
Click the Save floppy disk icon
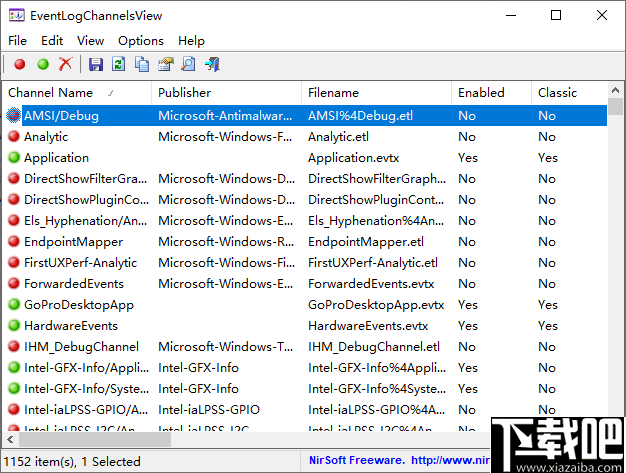pos(96,64)
